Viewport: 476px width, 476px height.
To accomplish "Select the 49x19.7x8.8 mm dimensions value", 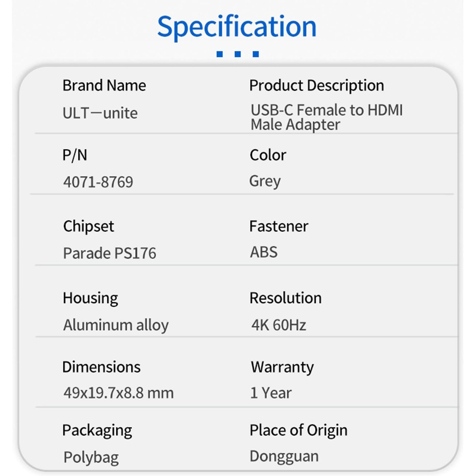I will (119, 393).
